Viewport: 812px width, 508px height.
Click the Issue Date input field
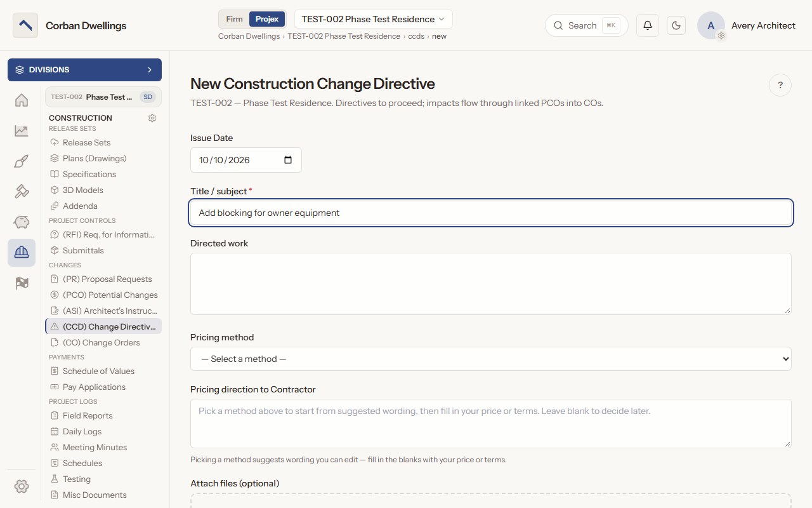click(x=246, y=160)
